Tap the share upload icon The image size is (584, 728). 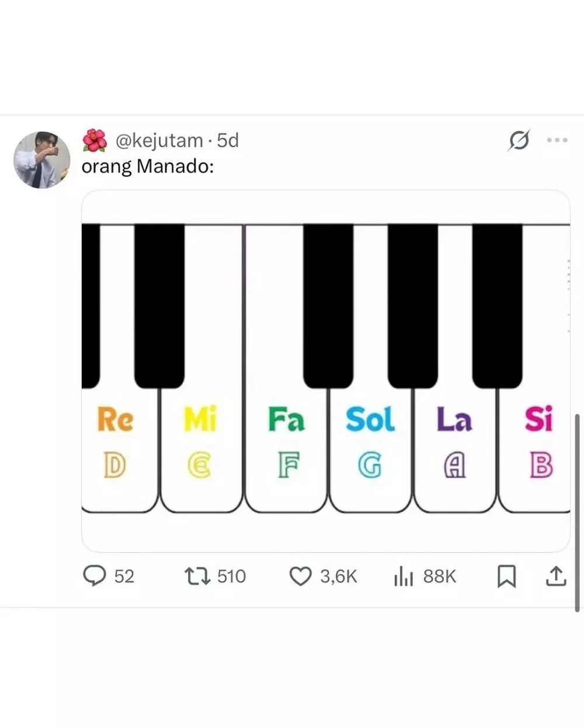click(x=556, y=577)
